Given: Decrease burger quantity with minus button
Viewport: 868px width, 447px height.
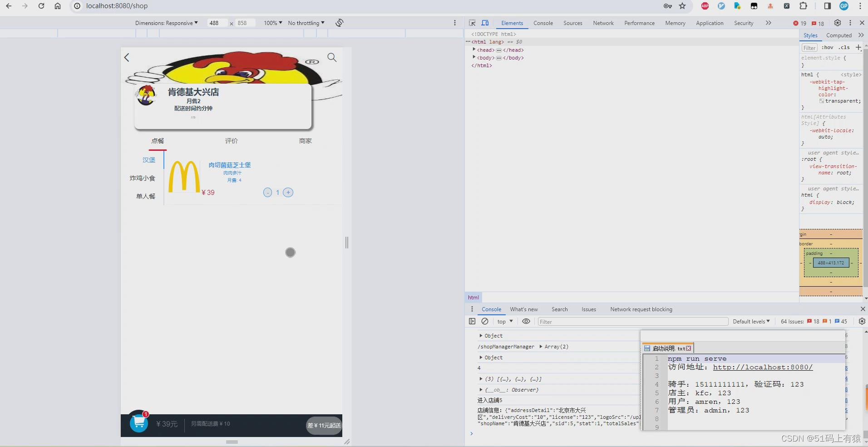Looking at the screenshot, I should pyautogui.click(x=268, y=193).
